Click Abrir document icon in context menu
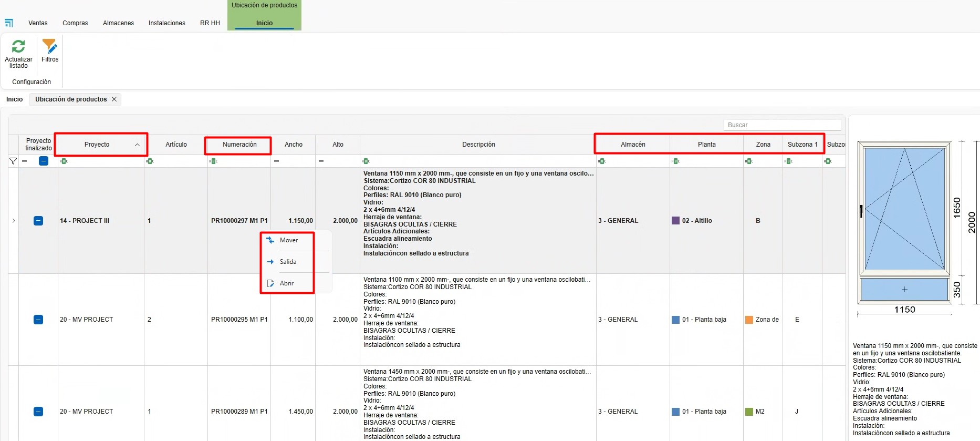The width and height of the screenshot is (980, 441). (x=270, y=283)
